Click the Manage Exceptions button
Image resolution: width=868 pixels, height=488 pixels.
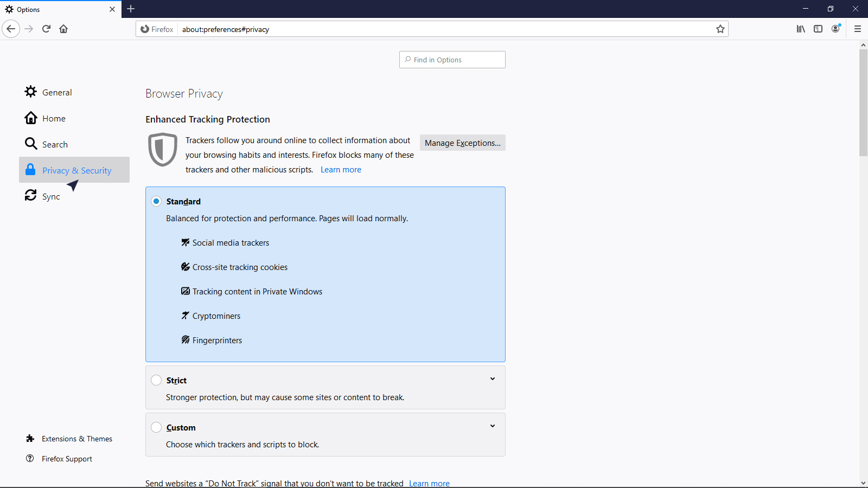462,143
